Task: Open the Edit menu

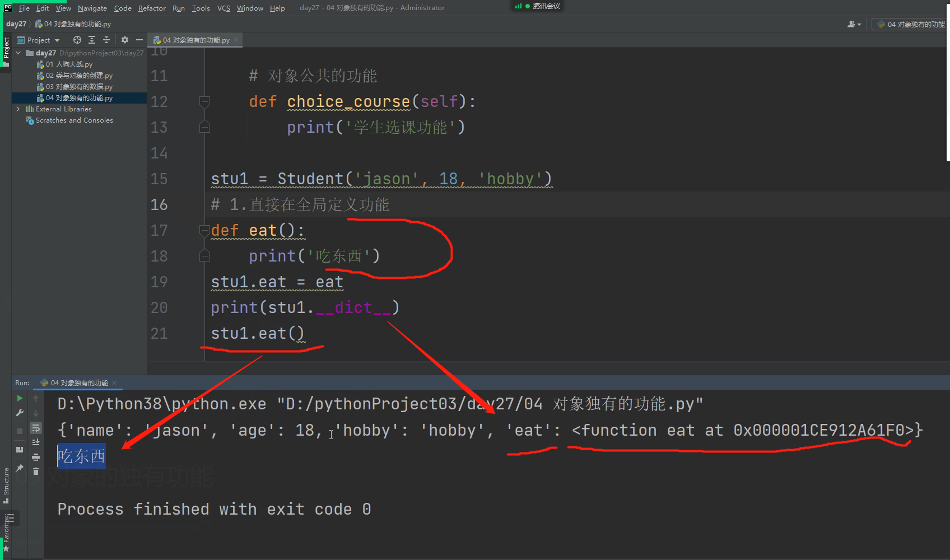Action: pos(43,8)
